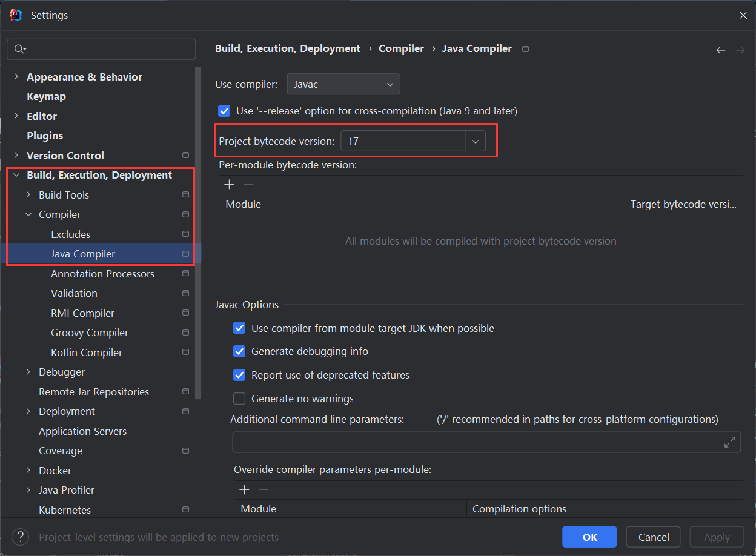Toggle Use compiler from module target JDK
This screenshot has width=756, height=556.
click(x=239, y=328)
